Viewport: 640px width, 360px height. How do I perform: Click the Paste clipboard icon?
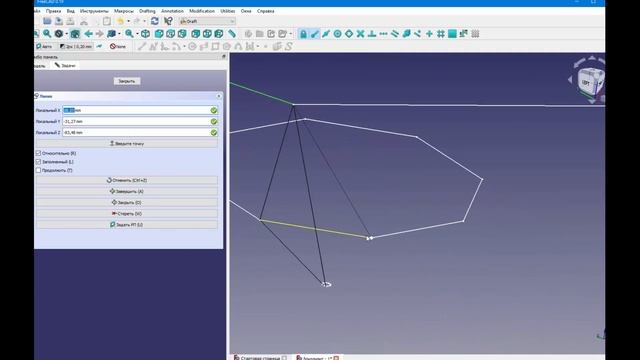[107, 21]
